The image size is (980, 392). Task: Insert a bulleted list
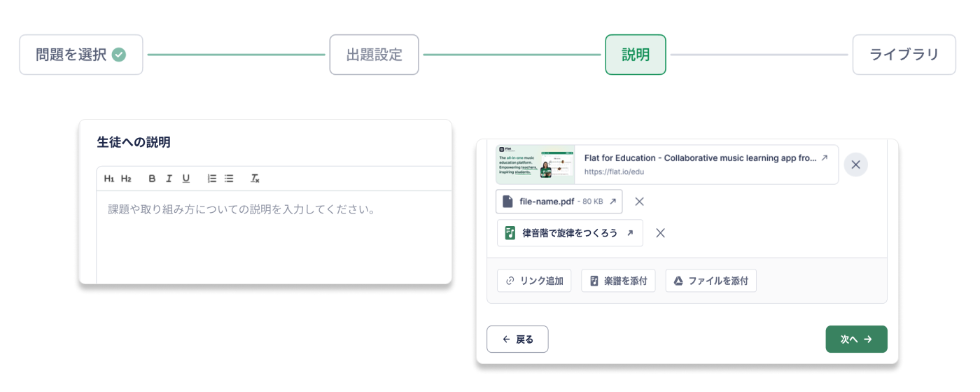pyautogui.click(x=229, y=178)
